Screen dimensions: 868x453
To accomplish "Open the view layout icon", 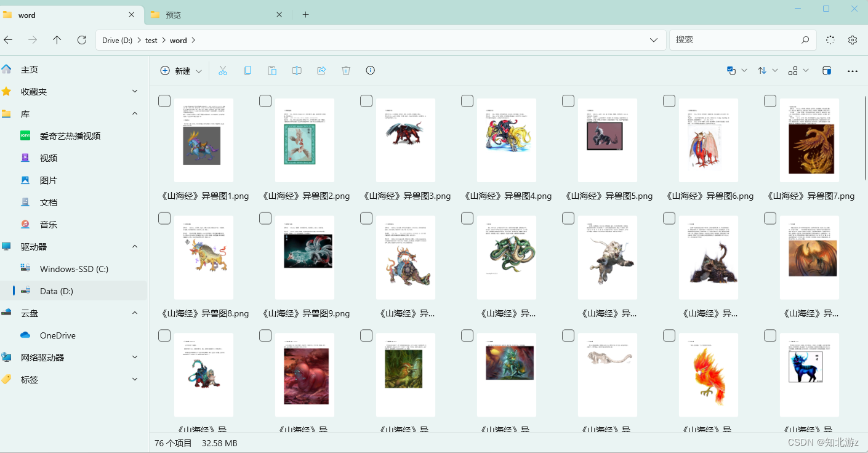I will (793, 71).
